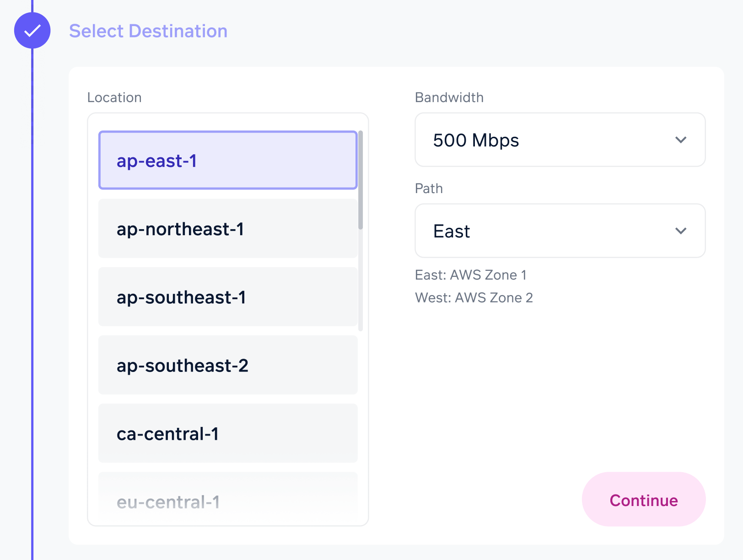Open the 500 Mbps bandwidth dropdown
The height and width of the screenshot is (560, 743).
[x=560, y=140]
